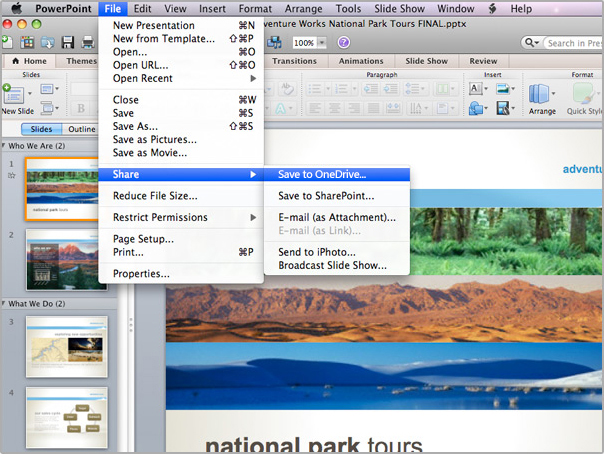Image resolution: width=604 pixels, height=454 pixels.
Task: Select slide 4 thumbnail with cycle diagram
Action: click(67, 417)
